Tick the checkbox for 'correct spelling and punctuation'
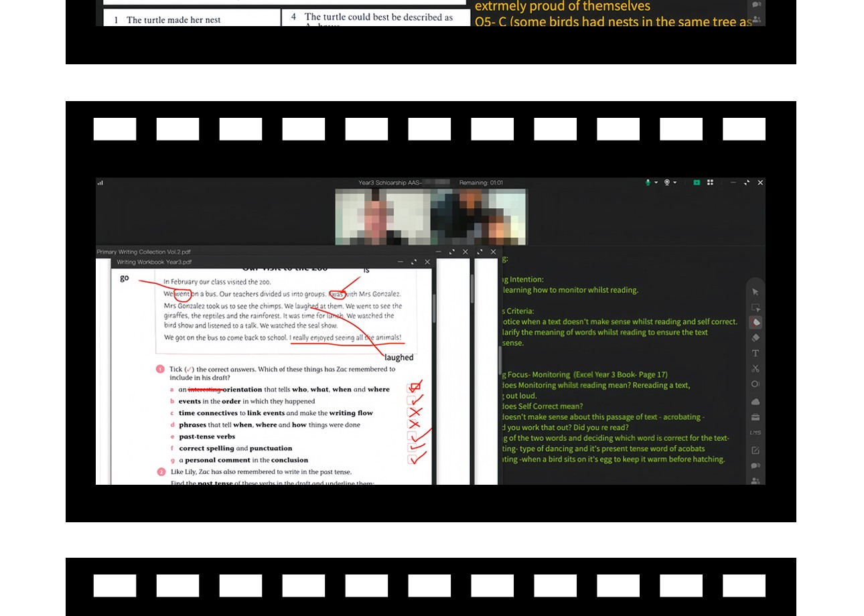The width and height of the screenshot is (864, 616). tap(412, 448)
